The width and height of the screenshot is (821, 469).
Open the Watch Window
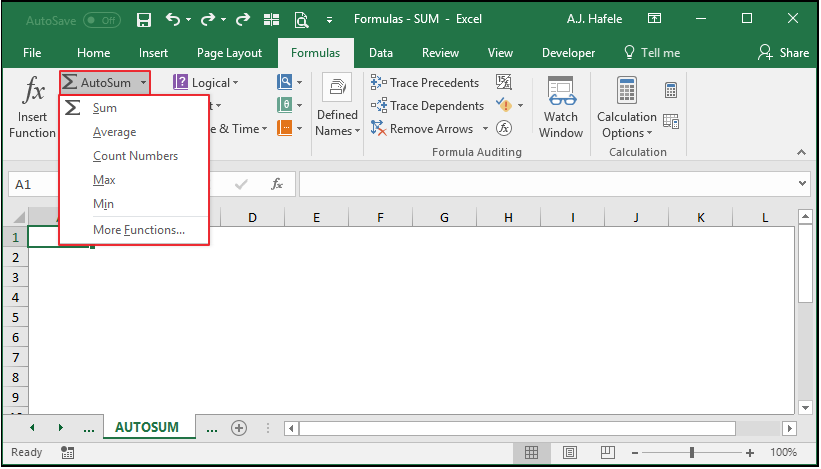pyautogui.click(x=561, y=107)
